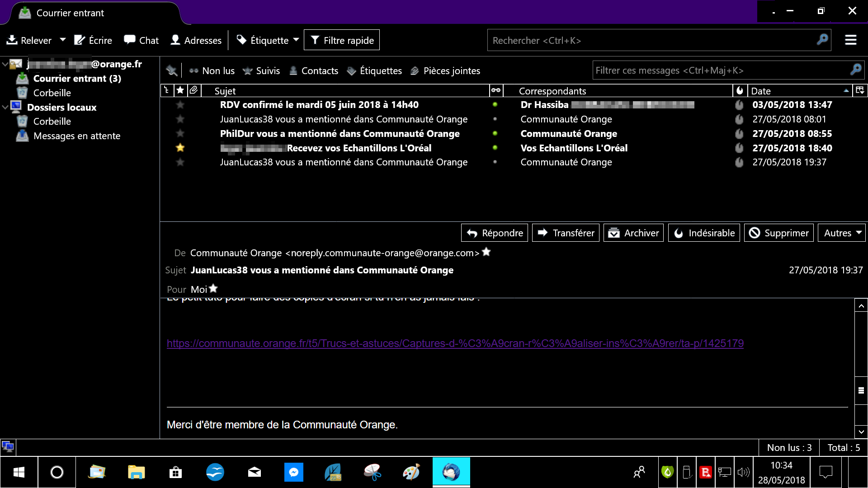Click the attachment paperclip column icon
The height and width of the screenshot is (488, 868).
tap(194, 90)
